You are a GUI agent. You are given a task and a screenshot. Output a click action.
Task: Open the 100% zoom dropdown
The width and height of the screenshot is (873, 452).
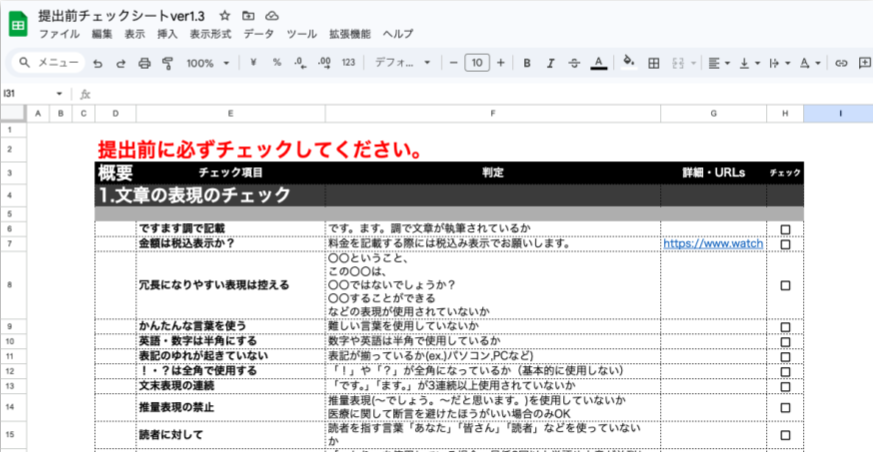[208, 63]
